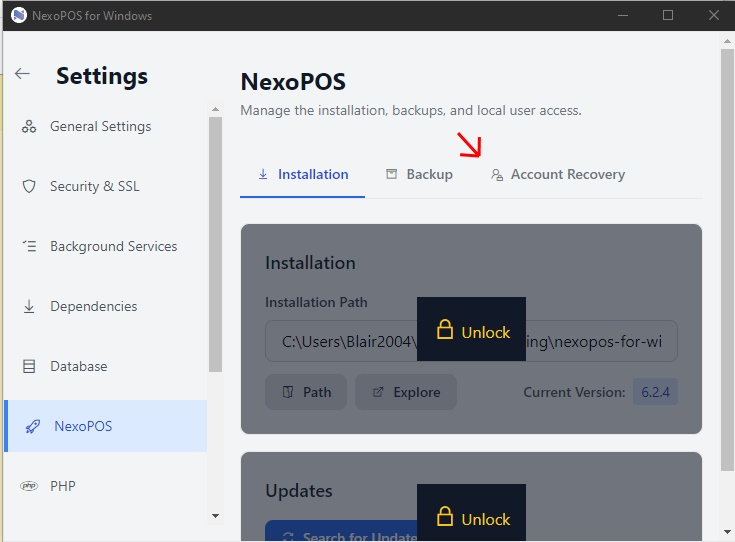Click the Path button
735x542 pixels.
click(306, 392)
